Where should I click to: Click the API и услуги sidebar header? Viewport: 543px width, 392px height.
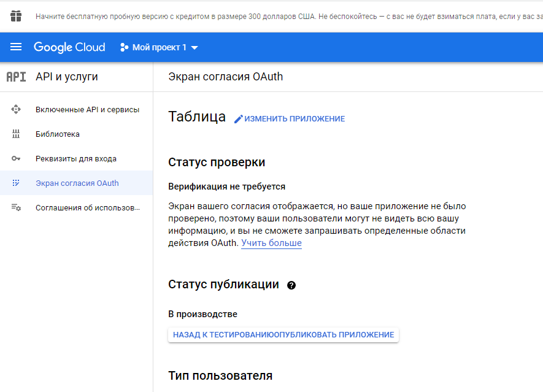67,77
